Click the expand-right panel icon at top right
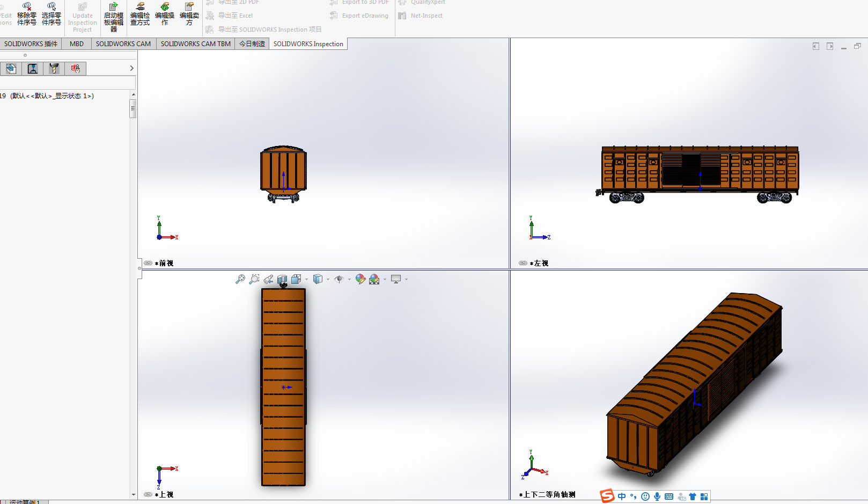Screen dimensions: 868x504 pos(830,46)
